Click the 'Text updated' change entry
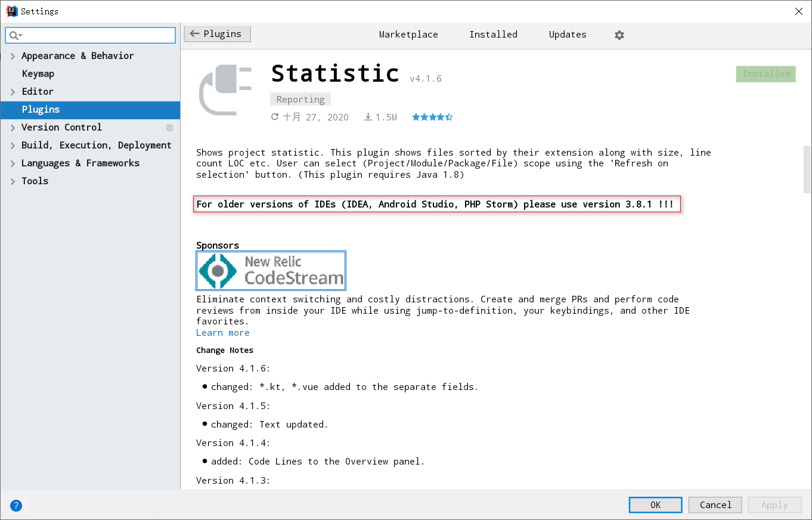 [x=269, y=425]
